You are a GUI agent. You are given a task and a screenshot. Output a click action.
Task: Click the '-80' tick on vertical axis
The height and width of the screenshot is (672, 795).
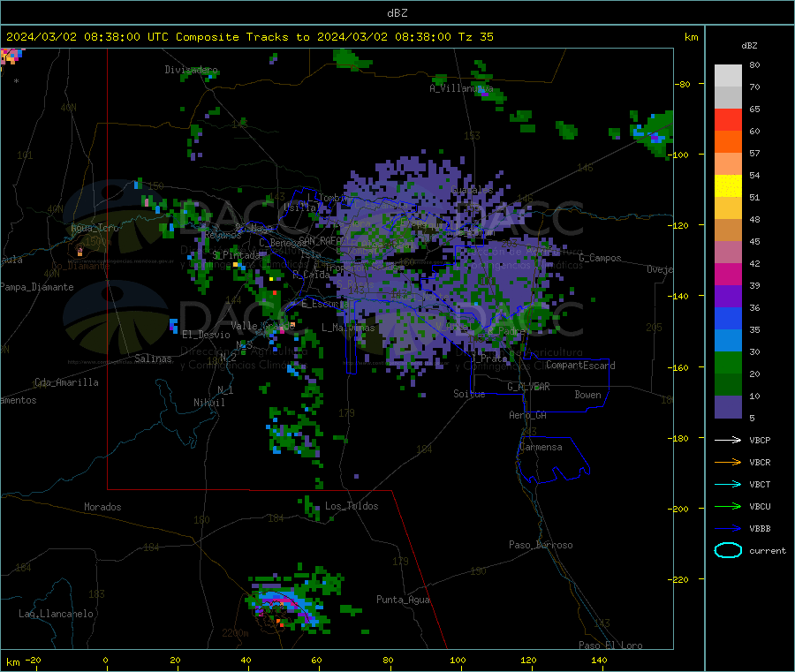pos(684,84)
